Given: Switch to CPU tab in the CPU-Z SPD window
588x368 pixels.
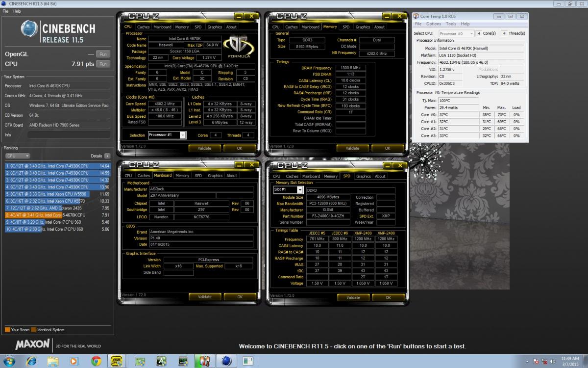Looking at the screenshot, I should click(276, 176).
